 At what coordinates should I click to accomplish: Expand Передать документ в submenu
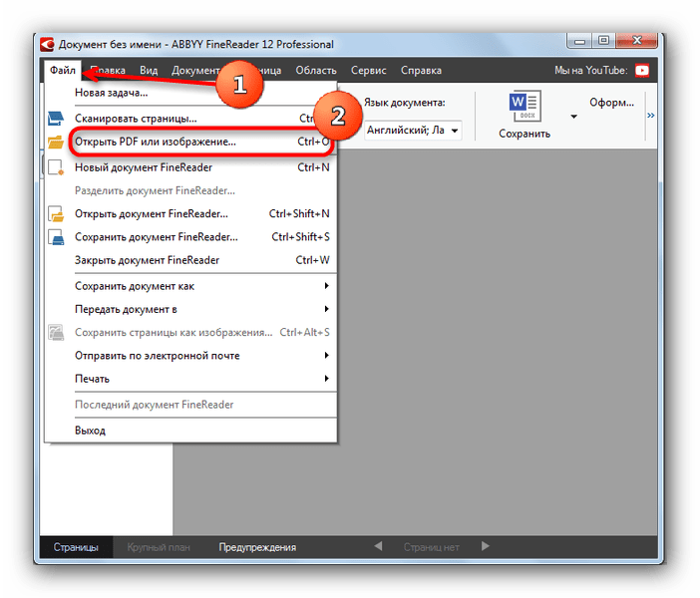coord(326,309)
